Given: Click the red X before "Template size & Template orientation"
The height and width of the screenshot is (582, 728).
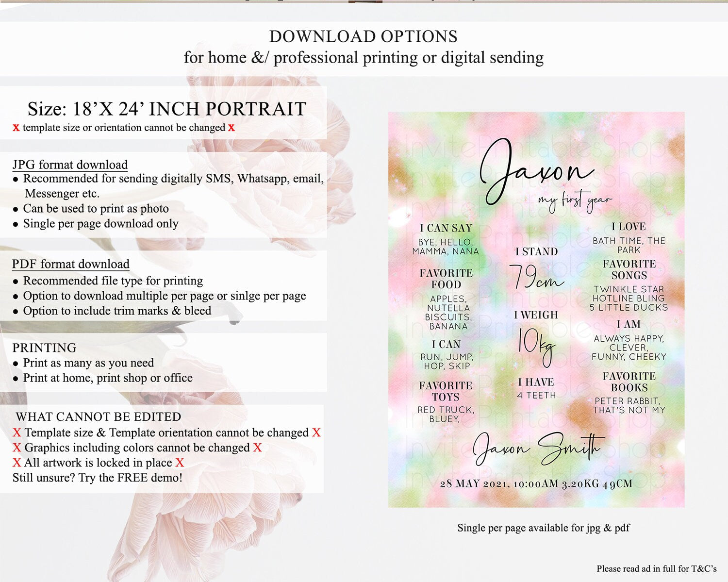Looking at the screenshot, I should click(x=17, y=432).
